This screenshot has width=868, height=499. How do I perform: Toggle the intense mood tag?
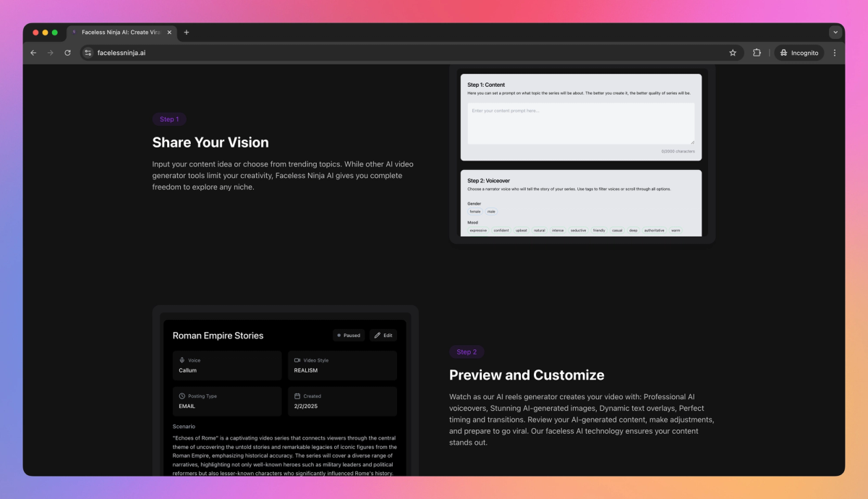coord(558,231)
